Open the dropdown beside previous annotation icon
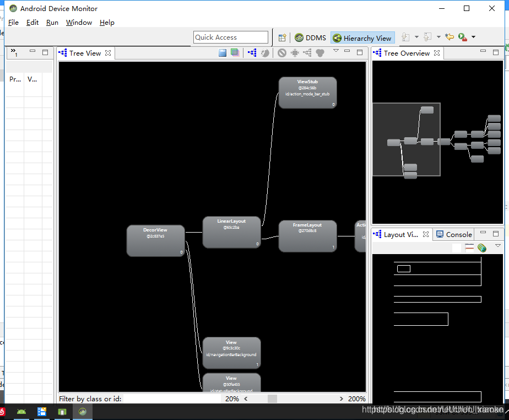This screenshot has height=420, width=509. coord(438,37)
